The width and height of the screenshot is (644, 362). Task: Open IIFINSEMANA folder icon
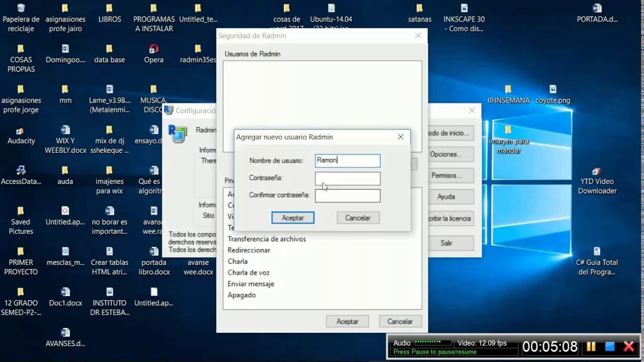[508, 95]
